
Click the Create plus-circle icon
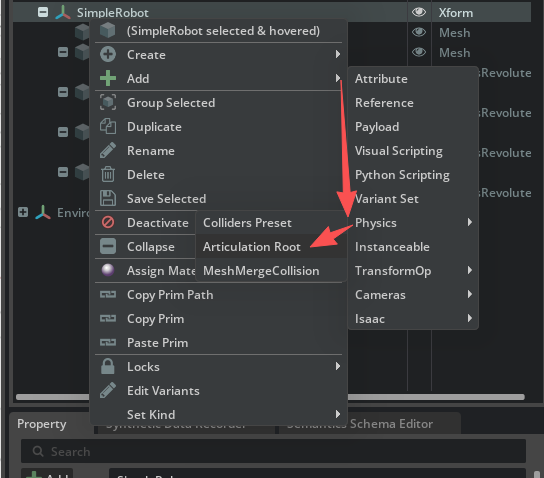108,54
